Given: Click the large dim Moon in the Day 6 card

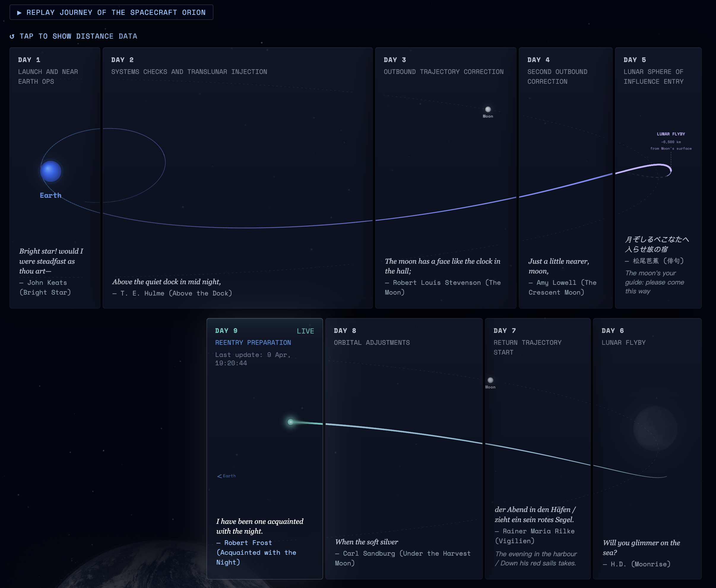Looking at the screenshot, I should 655,429.
